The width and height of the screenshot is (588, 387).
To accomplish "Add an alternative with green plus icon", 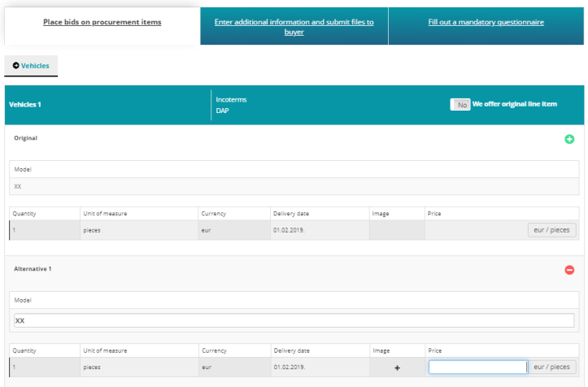I will pos(569,139).
